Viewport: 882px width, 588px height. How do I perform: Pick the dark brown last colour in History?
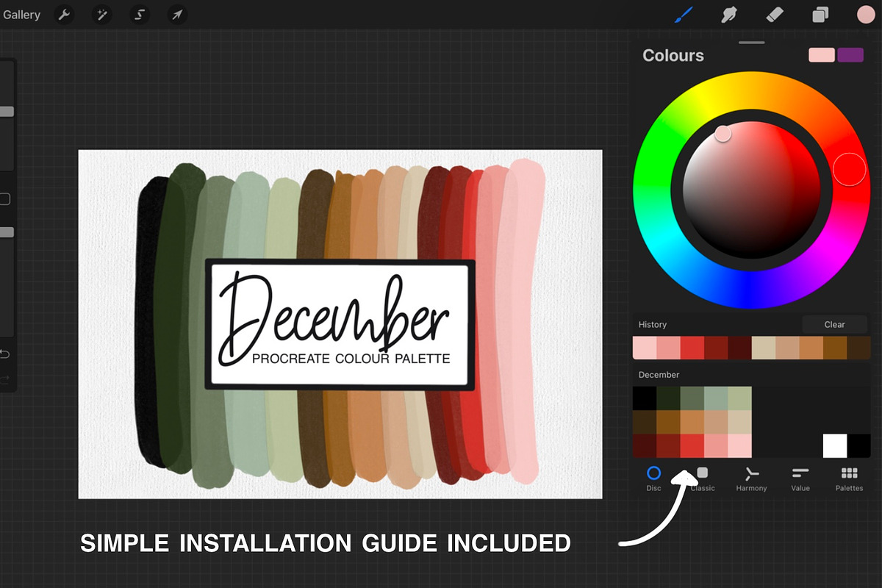pos(858,348)
